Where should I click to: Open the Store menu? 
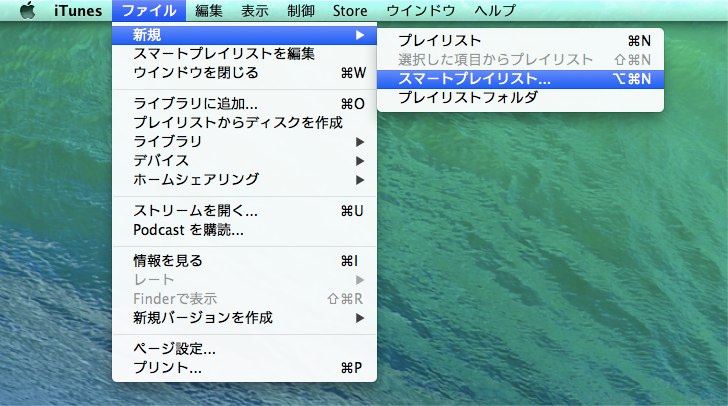click(350, 10)
